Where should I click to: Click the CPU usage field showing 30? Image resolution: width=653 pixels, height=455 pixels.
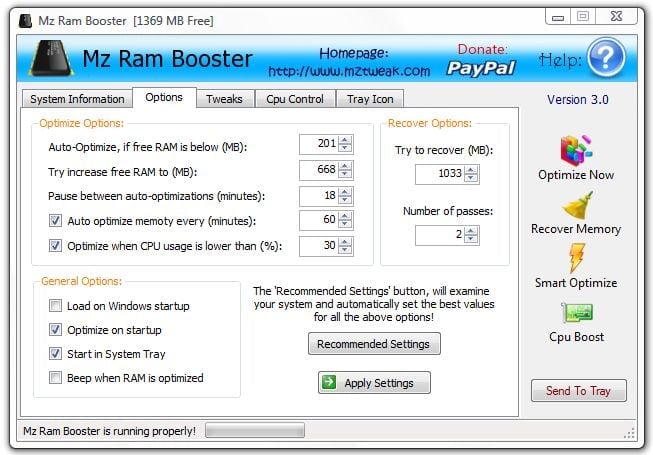pyautogui.click(x=319, y=246)
